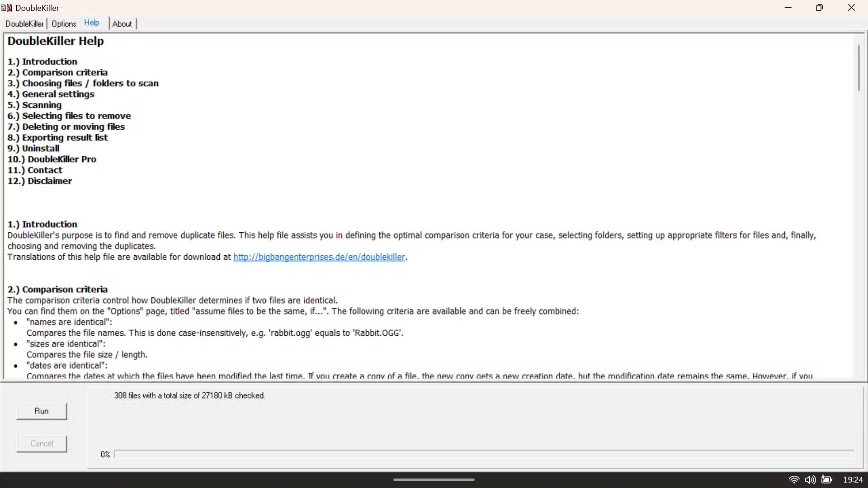Click the DoubleKiller app icon in title bar
868x488 pixels.
[x=6, y=8]
